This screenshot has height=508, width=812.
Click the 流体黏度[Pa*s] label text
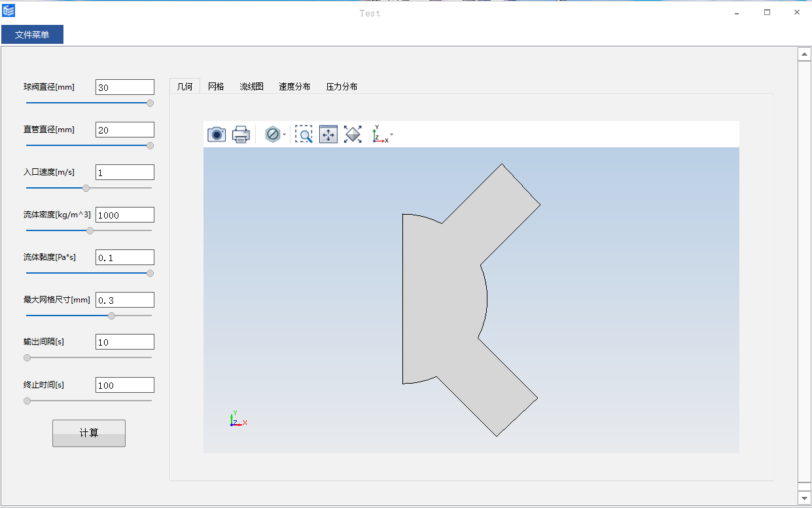[x=50, y=257]
